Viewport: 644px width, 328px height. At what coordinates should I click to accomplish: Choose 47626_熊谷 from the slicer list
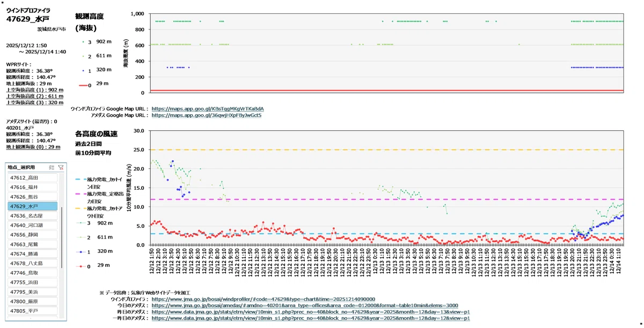(33, 197)
